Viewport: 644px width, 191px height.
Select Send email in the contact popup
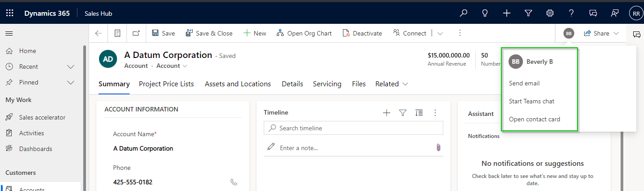(524, 83)
